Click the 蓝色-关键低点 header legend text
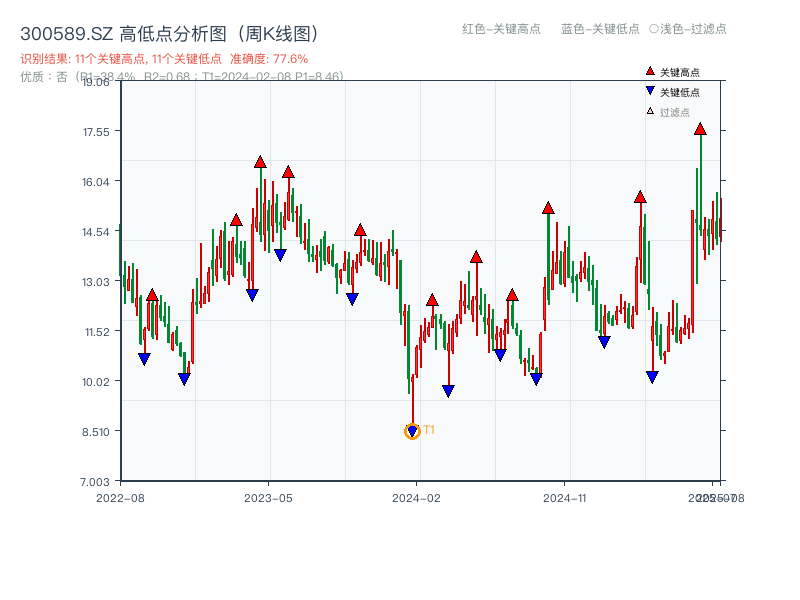 point(600,29)
